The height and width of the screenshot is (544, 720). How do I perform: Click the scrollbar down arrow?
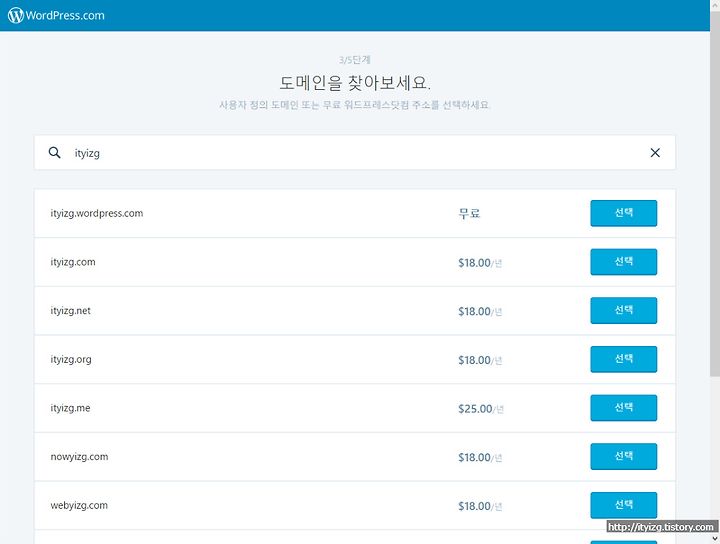(x=715, y=538)
